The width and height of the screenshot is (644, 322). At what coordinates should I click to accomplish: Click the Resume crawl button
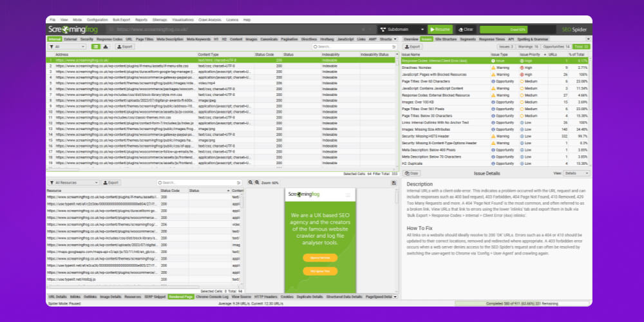[x=440, y=30]
